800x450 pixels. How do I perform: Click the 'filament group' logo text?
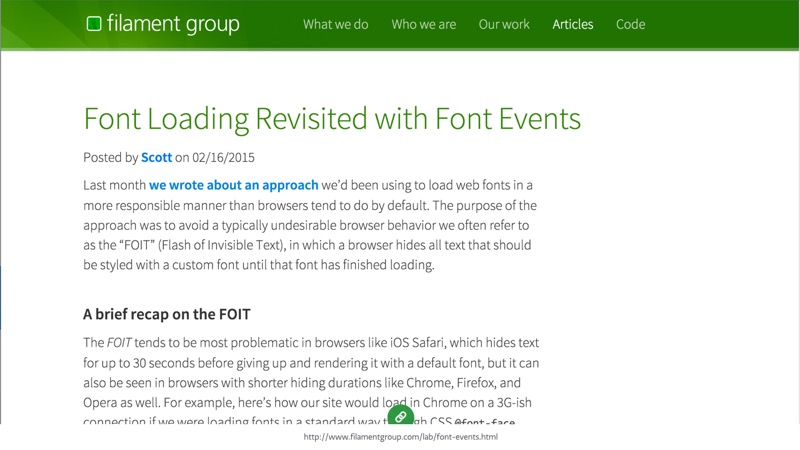click(173, 24)
